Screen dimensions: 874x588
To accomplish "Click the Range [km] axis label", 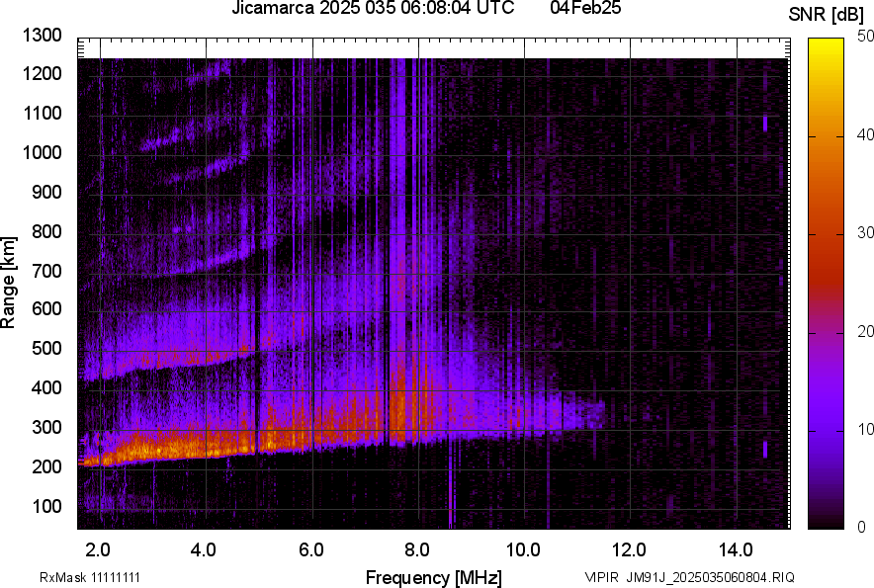I will coord(9,282).
